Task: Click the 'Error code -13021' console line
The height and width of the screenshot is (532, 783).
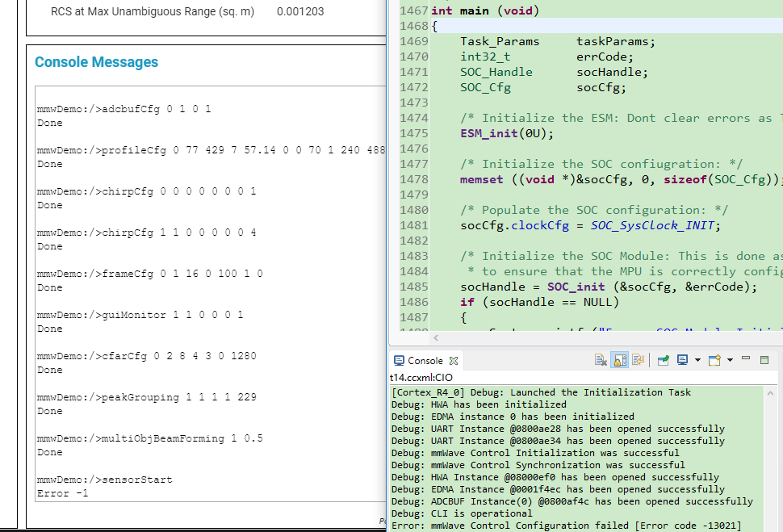Action: tap(567, 526)
